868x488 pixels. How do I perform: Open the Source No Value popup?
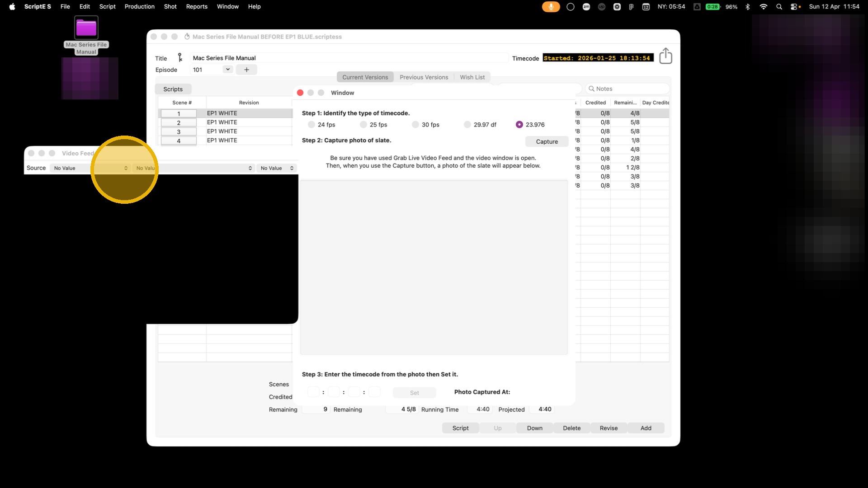(90, 168)
